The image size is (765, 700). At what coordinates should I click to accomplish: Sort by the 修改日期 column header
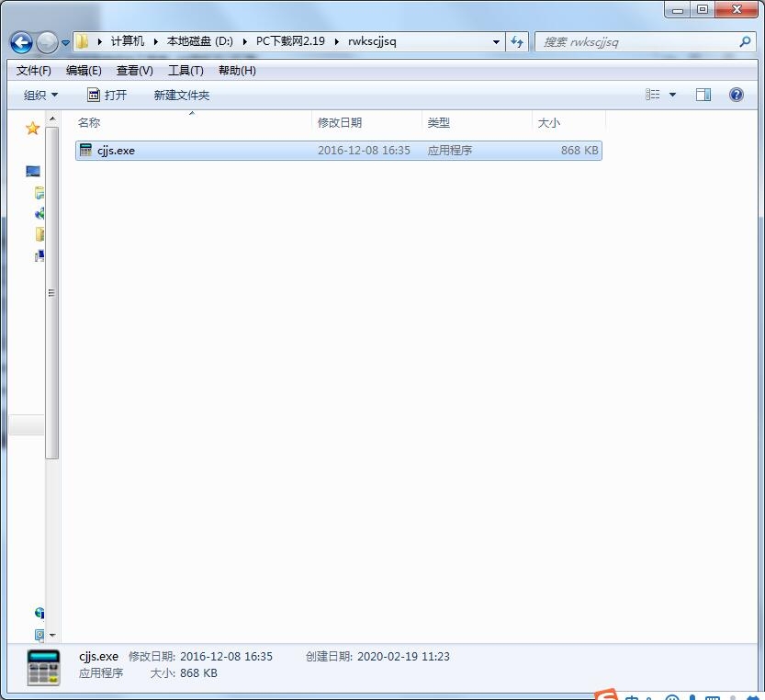click(x=367, y=122)
